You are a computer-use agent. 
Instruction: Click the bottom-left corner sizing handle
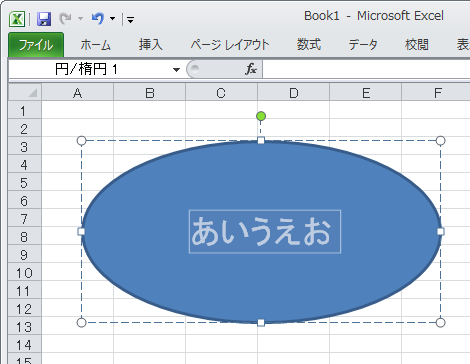coord(81,322)
